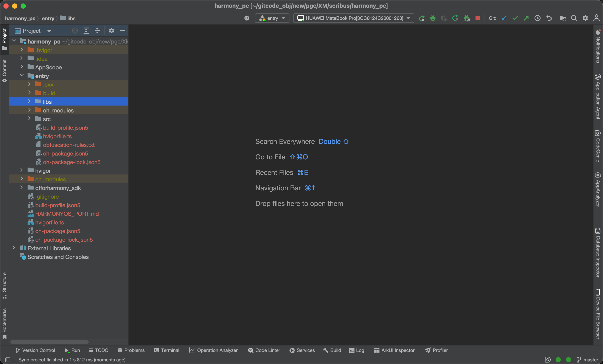603x364 pixels.
Task: Open the Code Linter tab
Action: tap(264, 350)
